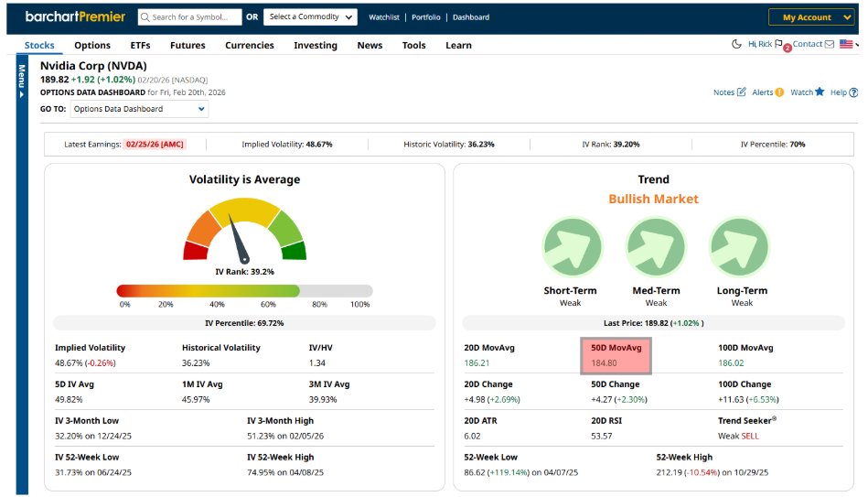Open the Tools menu
The width and height of the screenshot is (868, 497).
[414, 46]
